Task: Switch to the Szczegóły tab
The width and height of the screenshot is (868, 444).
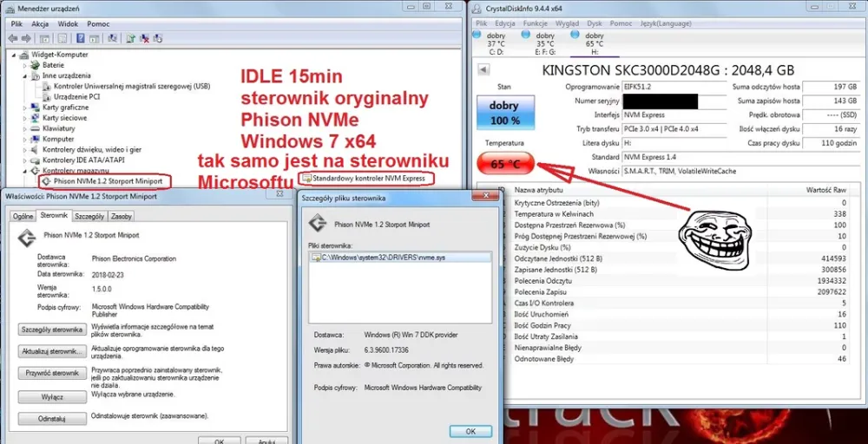Action: point(89,215)
